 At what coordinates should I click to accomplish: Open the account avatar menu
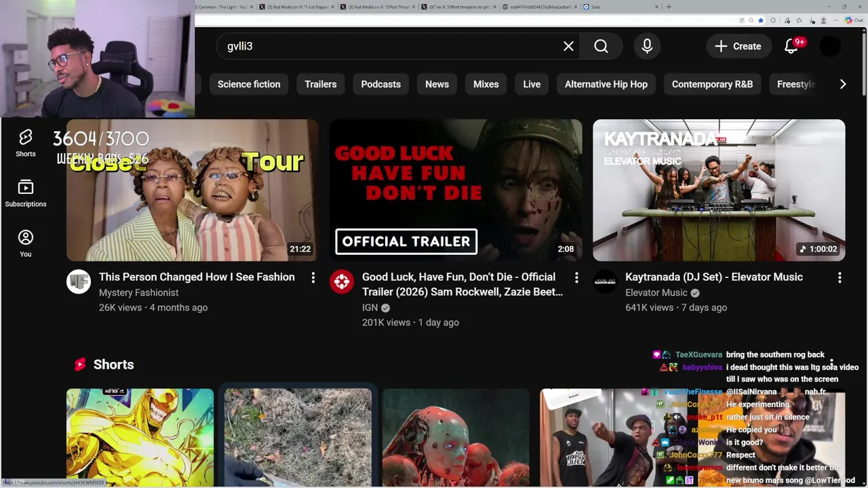click(830, 46)
